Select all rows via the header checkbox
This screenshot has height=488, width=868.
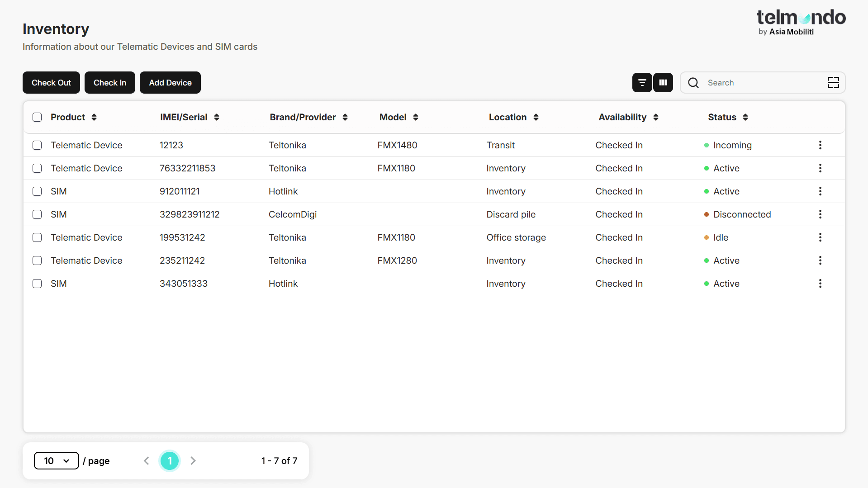click(37, 117)
